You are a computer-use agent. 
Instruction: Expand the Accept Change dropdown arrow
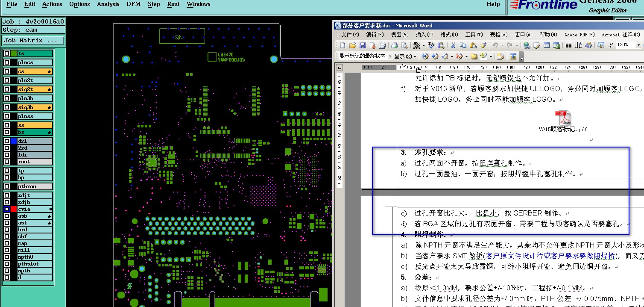point(452,56)
